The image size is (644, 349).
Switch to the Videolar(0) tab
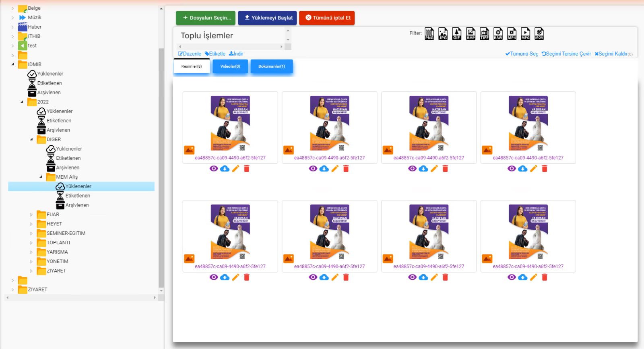(230, 66)
